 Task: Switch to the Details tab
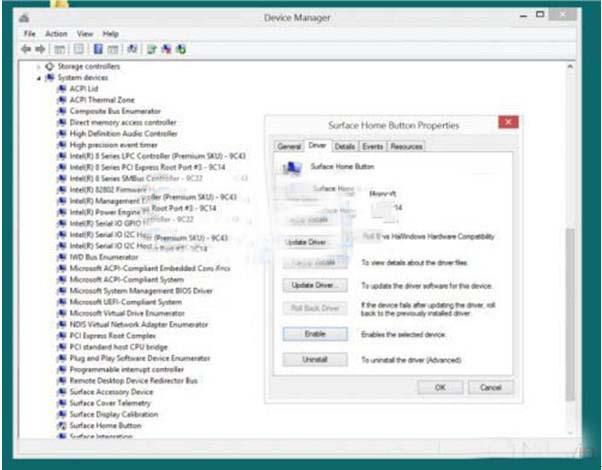pos(345,147)
